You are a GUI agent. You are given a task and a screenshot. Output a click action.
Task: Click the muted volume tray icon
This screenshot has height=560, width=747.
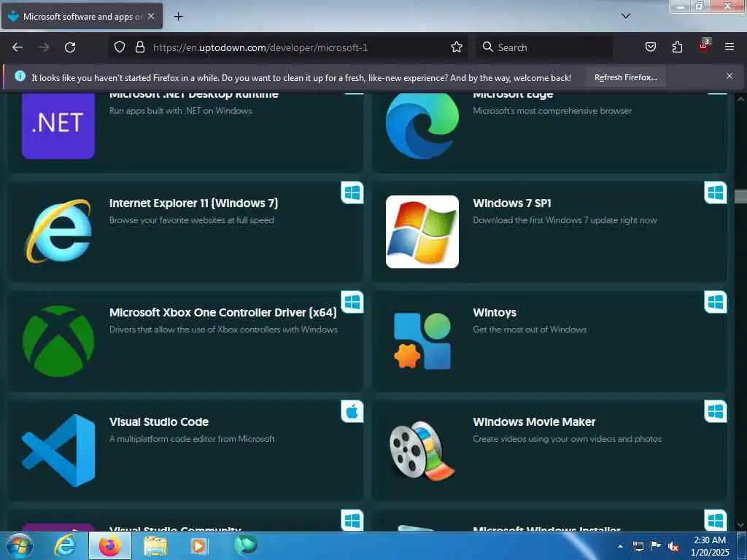tap(673, 546)
